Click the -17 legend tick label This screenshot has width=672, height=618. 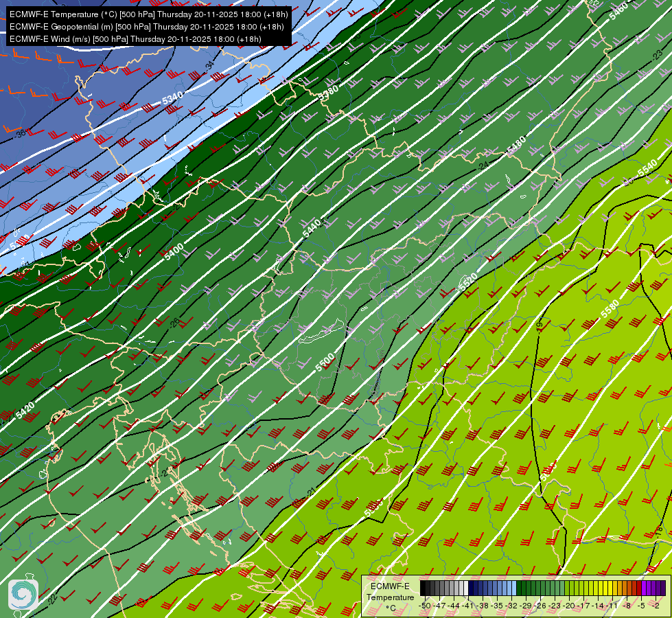tap(583, 606)
